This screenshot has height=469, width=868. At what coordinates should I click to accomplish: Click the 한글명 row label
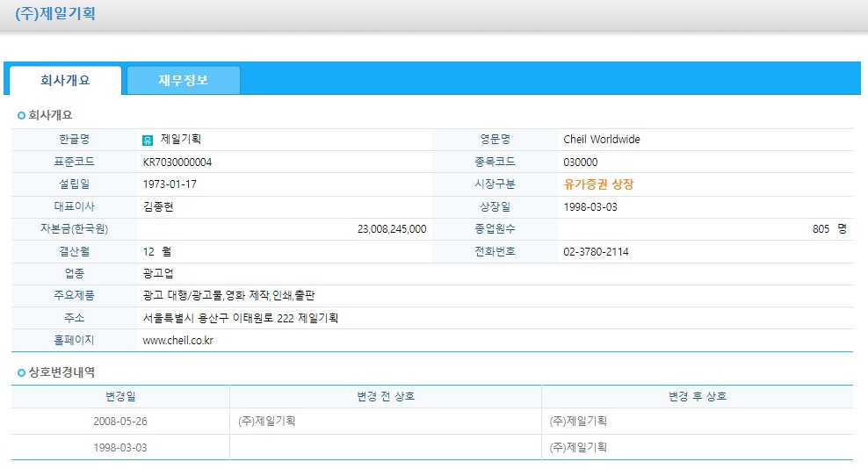[x=74, y=140]
